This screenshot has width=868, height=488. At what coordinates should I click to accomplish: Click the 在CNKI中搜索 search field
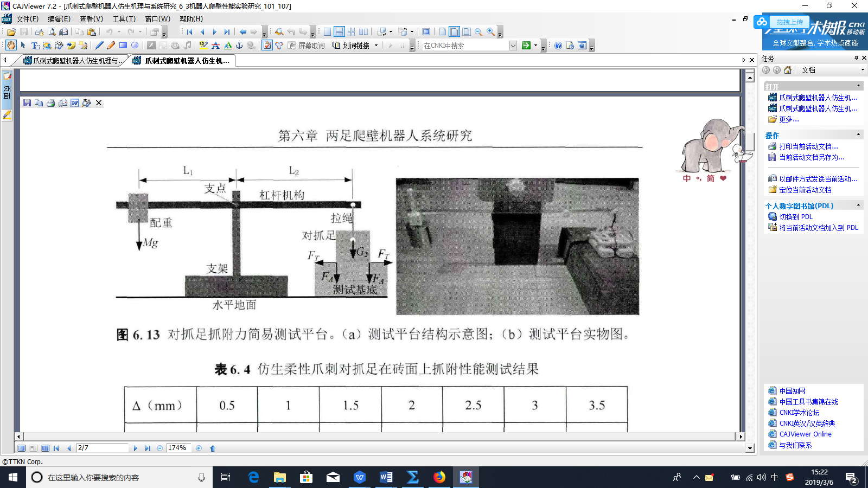coord(465,46)
